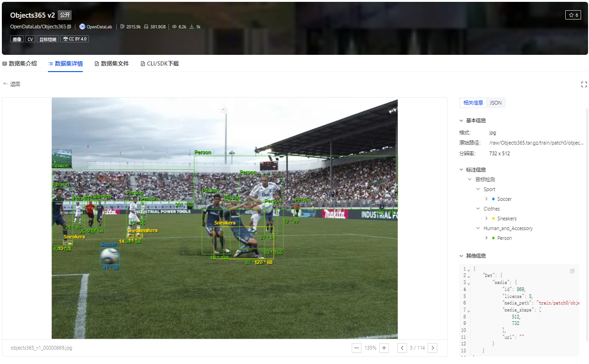Click the Sneakers tree item label

click(x=507, y=218)
